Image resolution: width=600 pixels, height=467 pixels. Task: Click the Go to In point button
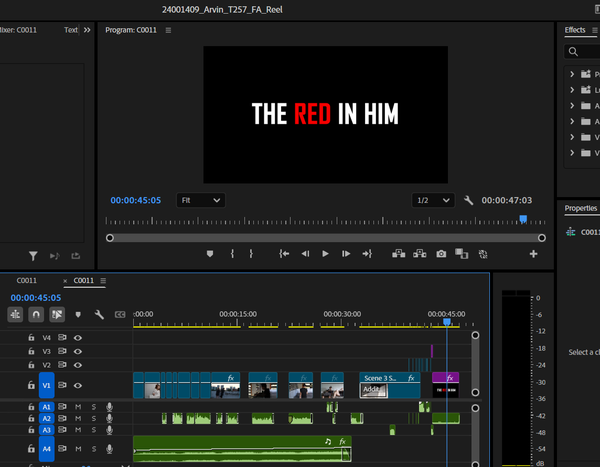coord(284,254)
